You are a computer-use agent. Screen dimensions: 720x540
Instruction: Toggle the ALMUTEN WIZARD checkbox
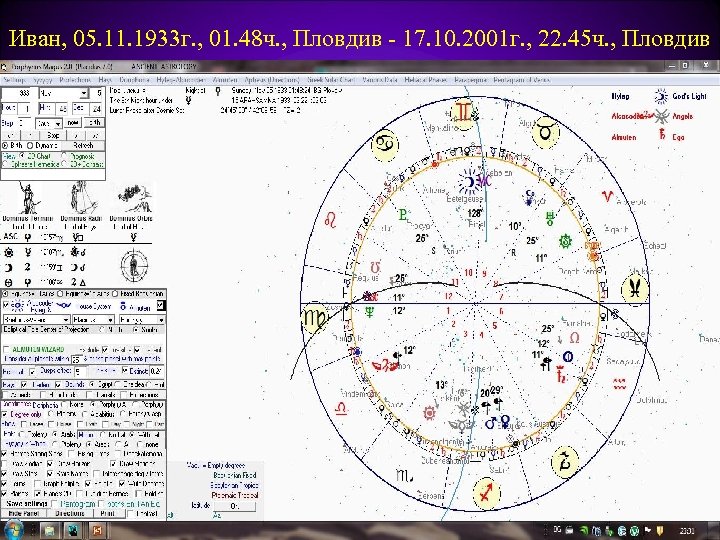[6, 349]
